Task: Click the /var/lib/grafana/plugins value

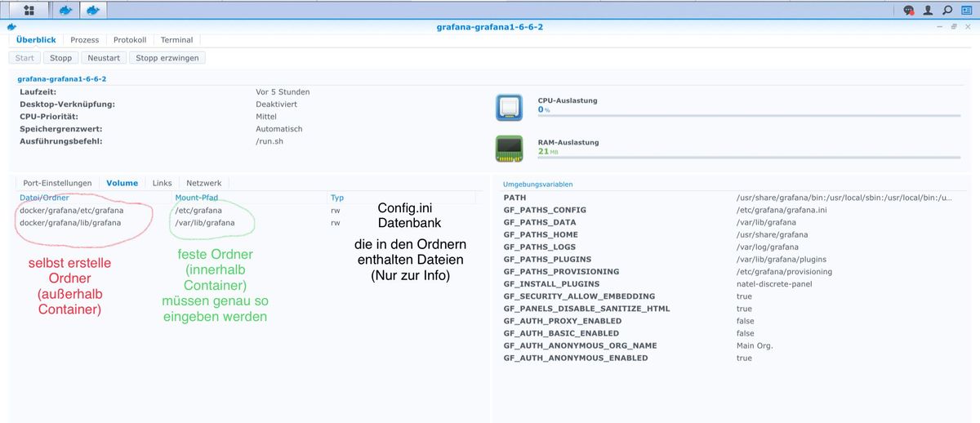Action: coord(782,259)
